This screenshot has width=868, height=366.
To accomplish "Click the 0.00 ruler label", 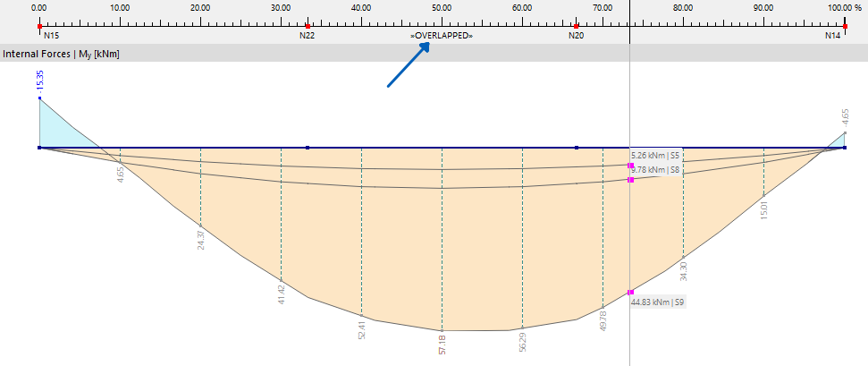I will pos(39,8).
